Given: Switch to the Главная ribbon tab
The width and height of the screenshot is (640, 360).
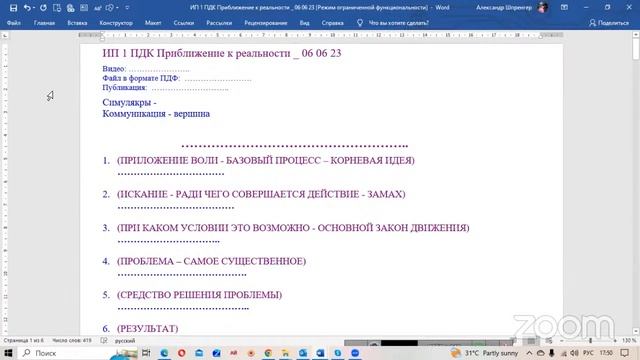Looking at the screenshot, I should (44, 23).
